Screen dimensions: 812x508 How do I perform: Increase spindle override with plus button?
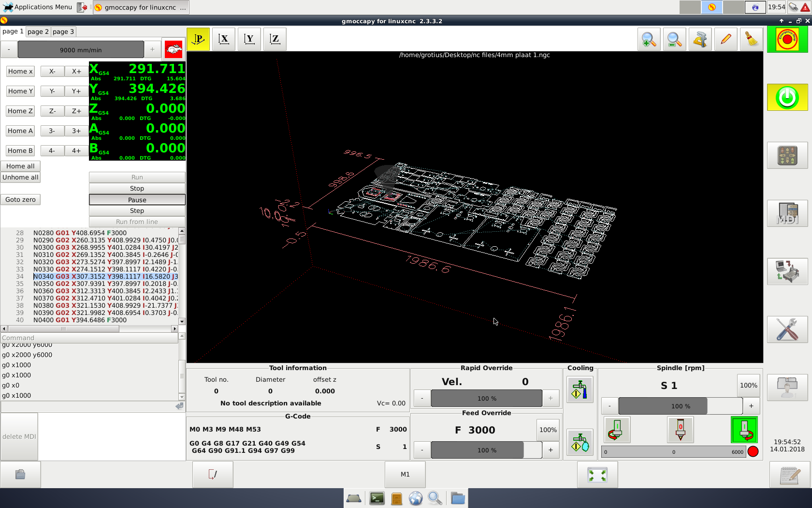coord(751,406)
